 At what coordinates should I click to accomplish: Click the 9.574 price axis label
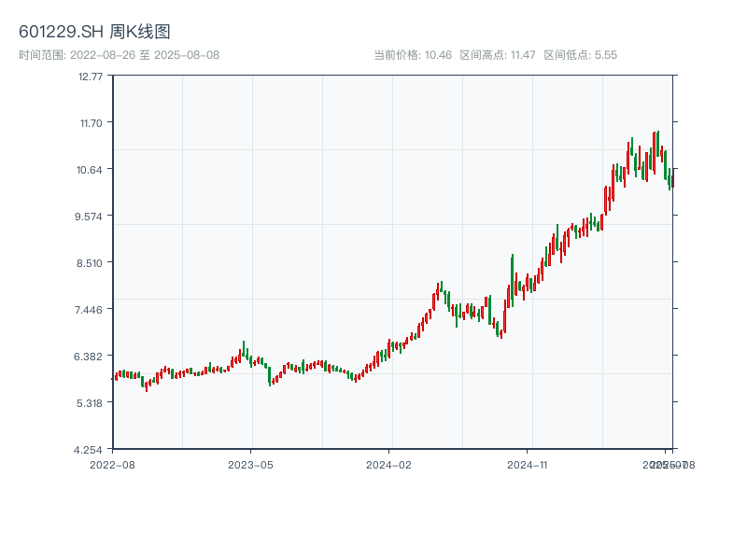point(91,216)
